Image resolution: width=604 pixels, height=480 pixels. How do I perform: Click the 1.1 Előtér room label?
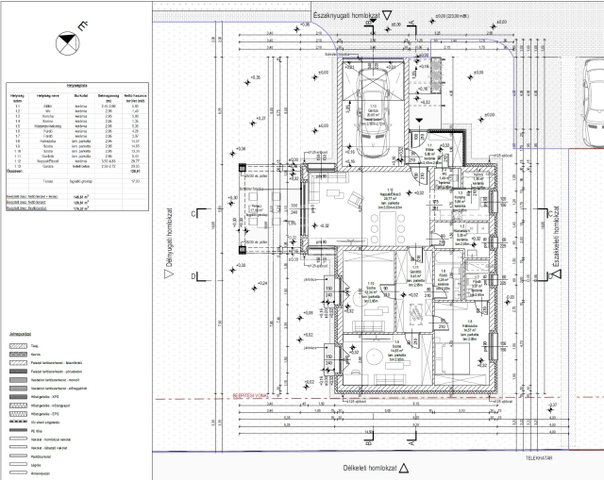tap(430, 156)
